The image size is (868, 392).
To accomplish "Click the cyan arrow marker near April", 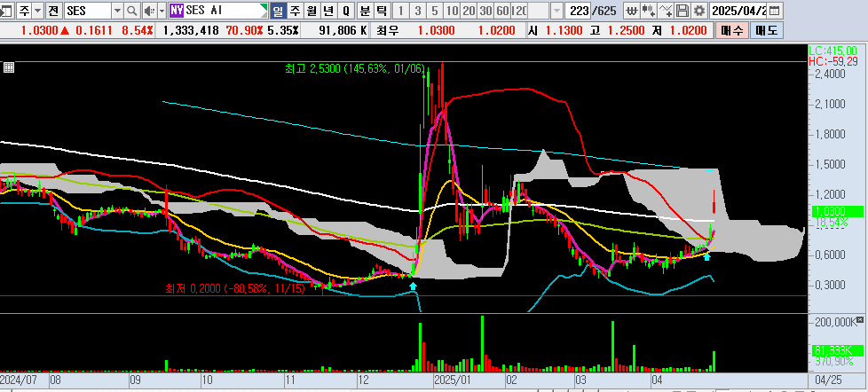I will pos(706,256).
